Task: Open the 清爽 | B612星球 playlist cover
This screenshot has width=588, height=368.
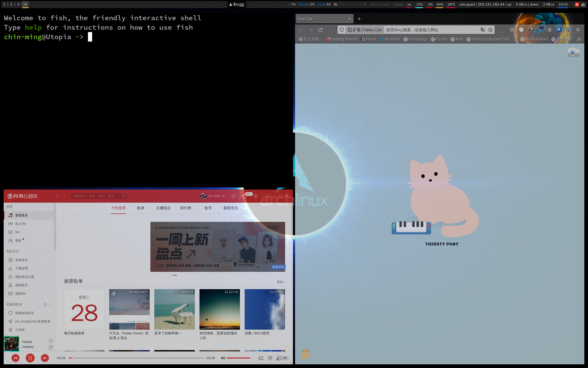Action: tap(265, 309)
